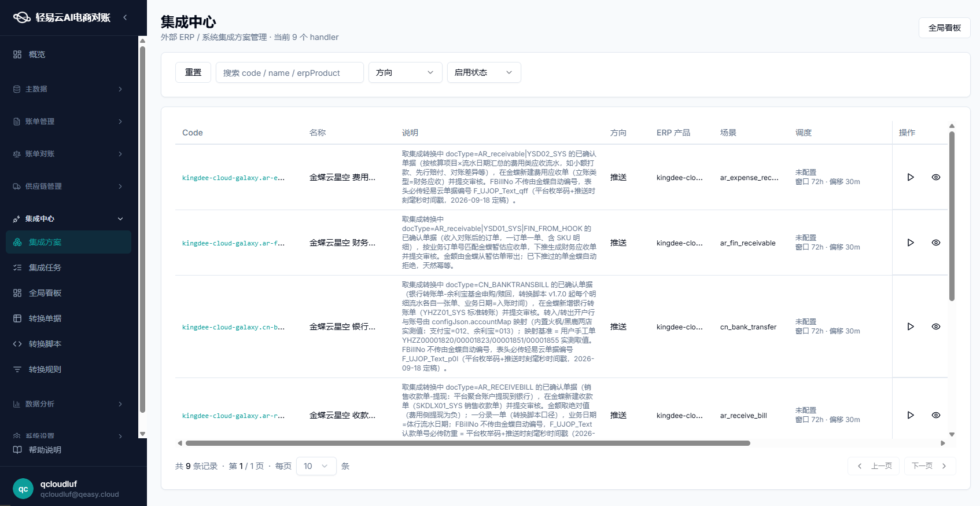Screen dimensions: 980x506
Task: Collapse the 集成中心 menu group
Action: (68, 219)
